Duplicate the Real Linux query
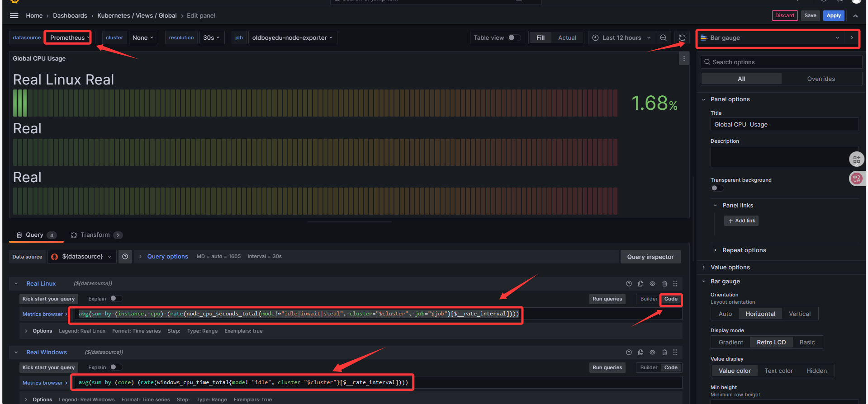868x404 pixels. coord(640,284)
